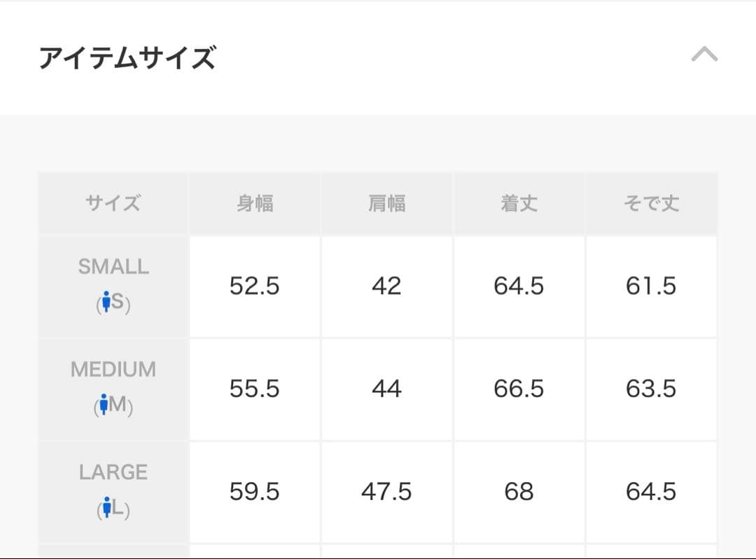756x559 pixels.
Task: Click the 64.5 length value for SMALL
Action: (x=519, y=287)
